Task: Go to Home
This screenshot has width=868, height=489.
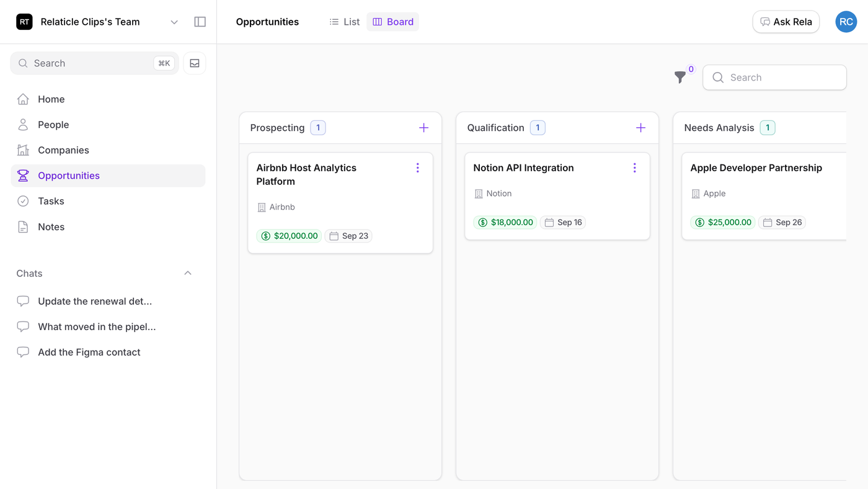Action: (108, 99)
